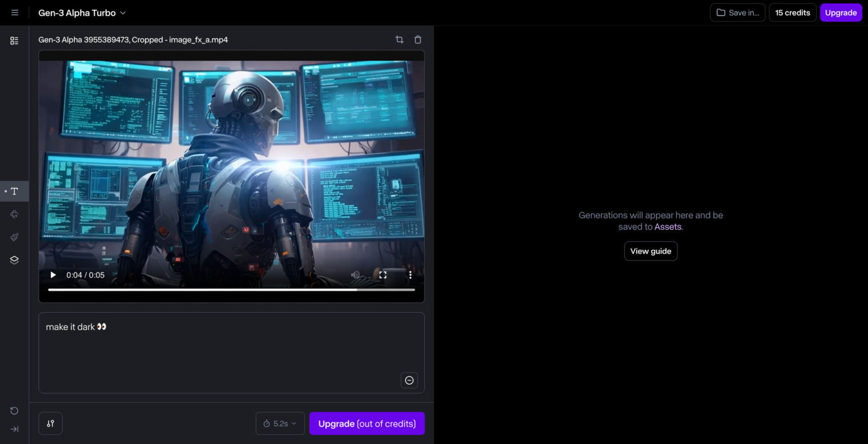Remove the prompt using the minus icon
The height and width of the screenshot is (444, 868).
point(409,380)
